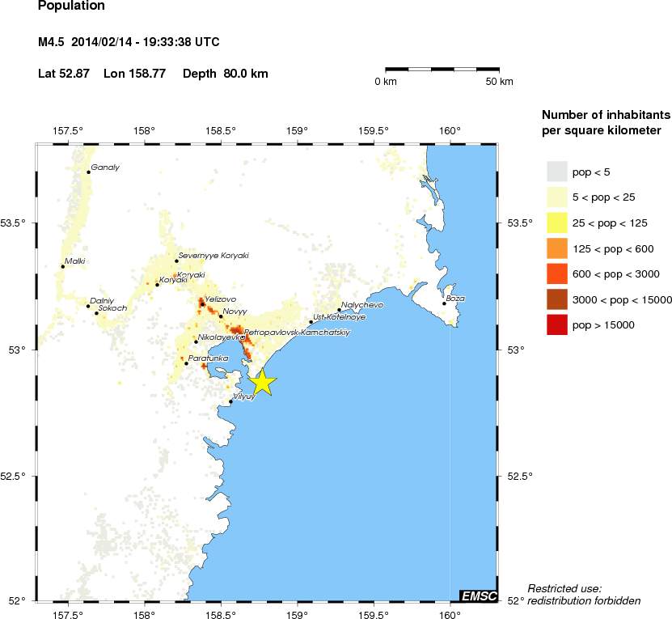This screenshot has width=672, height=619.
Task: Select the brown '3000 < pop < 15000' swatch
Action: pyautogui.click(x=556, y=300)
